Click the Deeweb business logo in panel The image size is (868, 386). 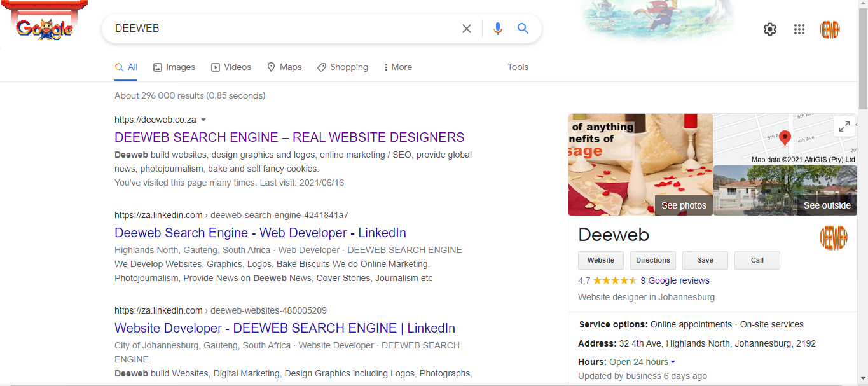click(834, 238)
